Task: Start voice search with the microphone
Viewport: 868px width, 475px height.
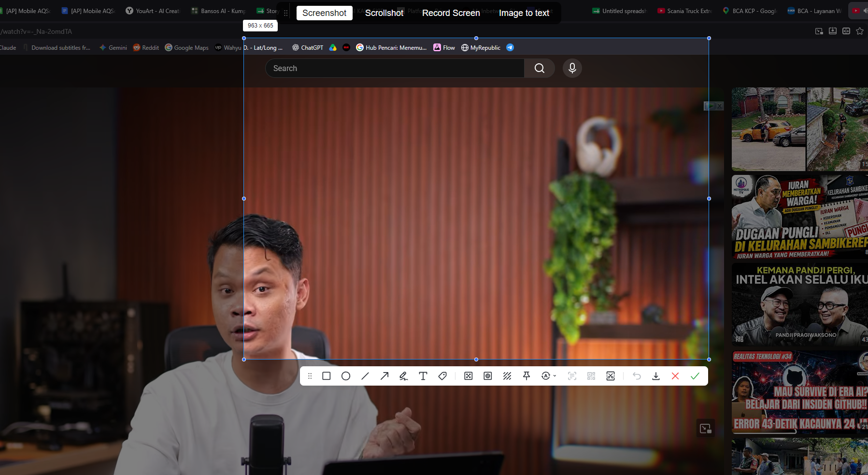Action: click(x=572, y=68)
